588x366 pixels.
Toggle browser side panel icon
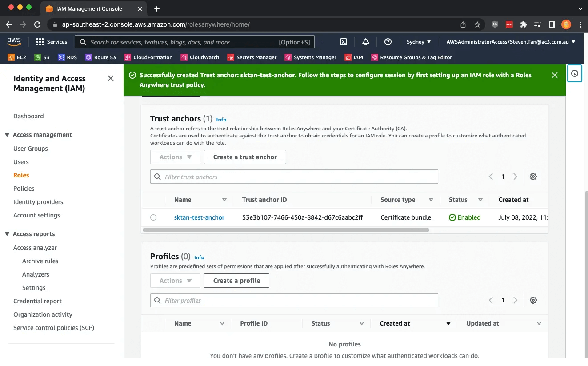pos(552,24)
